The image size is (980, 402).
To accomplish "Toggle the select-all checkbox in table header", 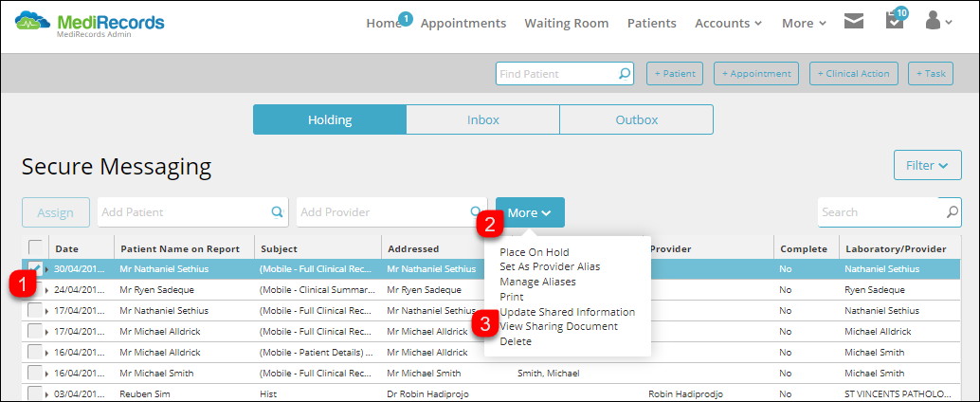I will click(x=36, y=248).
